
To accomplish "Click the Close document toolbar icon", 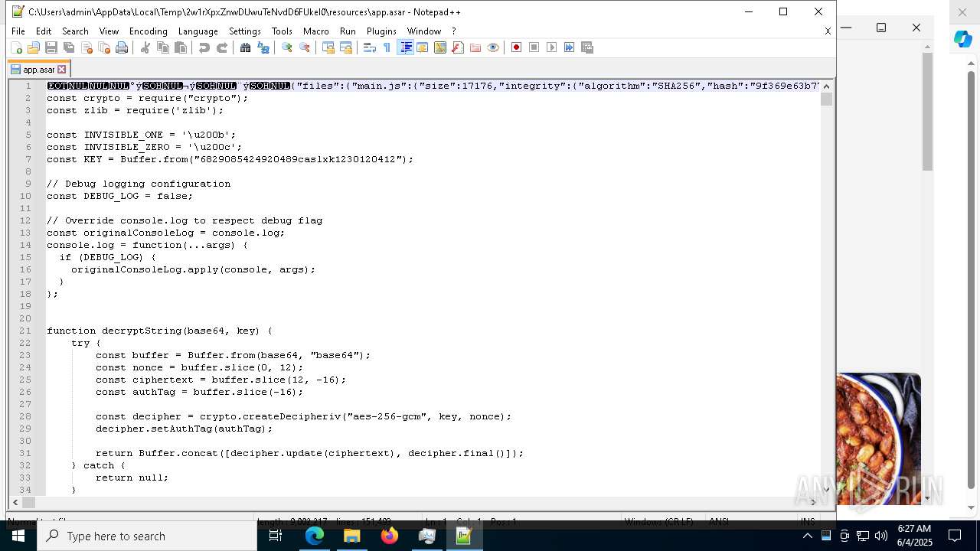I will pyautogui.click(x=87, y=47).
